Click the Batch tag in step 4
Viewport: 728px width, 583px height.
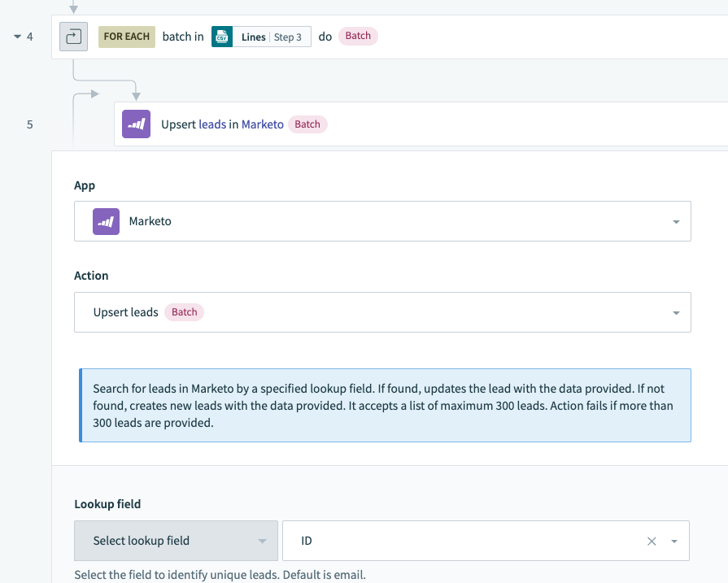358,36
